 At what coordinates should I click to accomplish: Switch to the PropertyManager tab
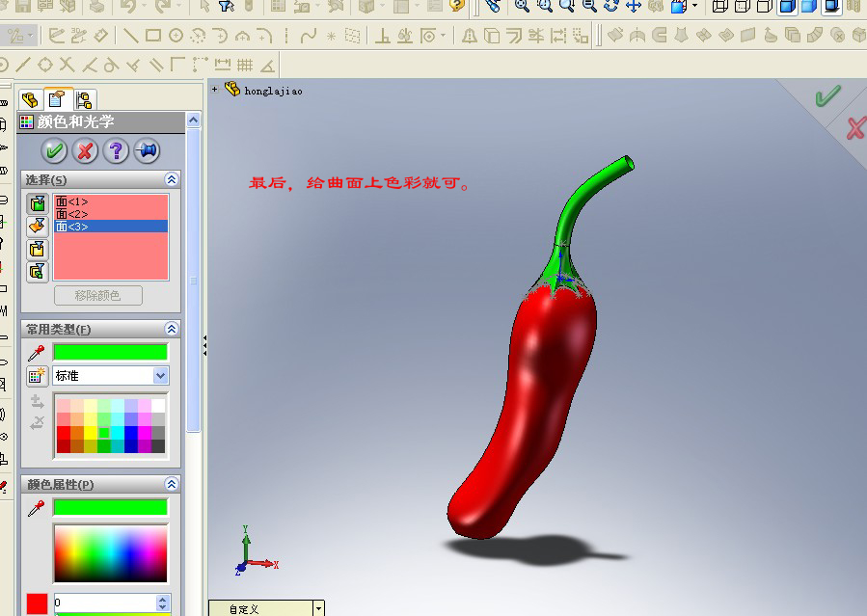click(58, 99)
